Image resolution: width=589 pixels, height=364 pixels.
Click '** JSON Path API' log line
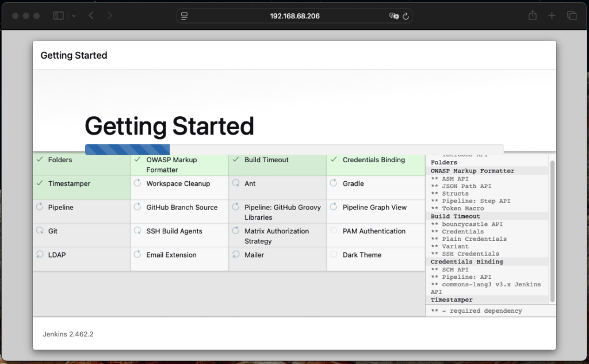[461, 186]
